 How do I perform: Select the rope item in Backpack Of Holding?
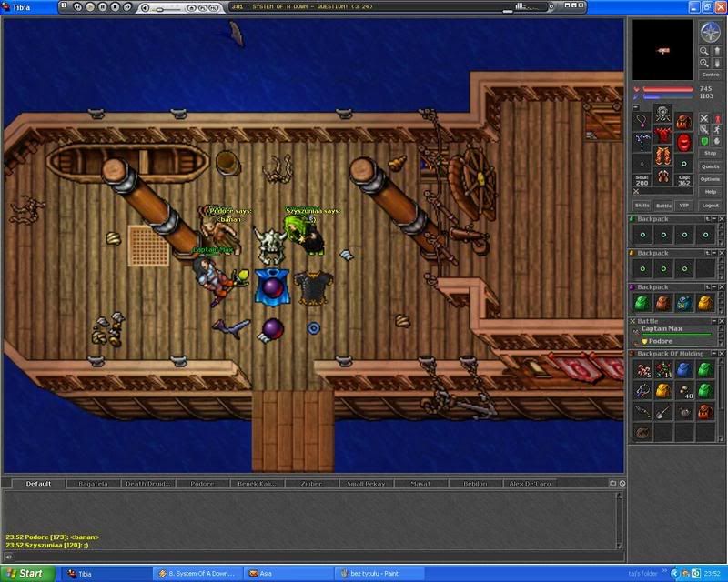(642, 433)
